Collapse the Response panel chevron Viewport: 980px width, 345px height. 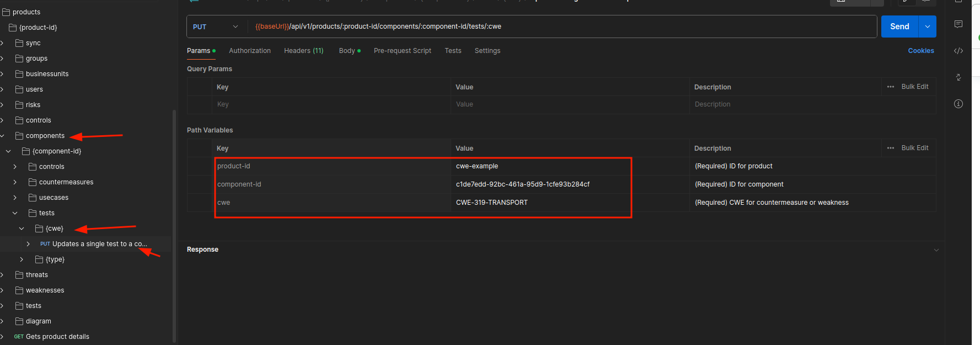936,250
